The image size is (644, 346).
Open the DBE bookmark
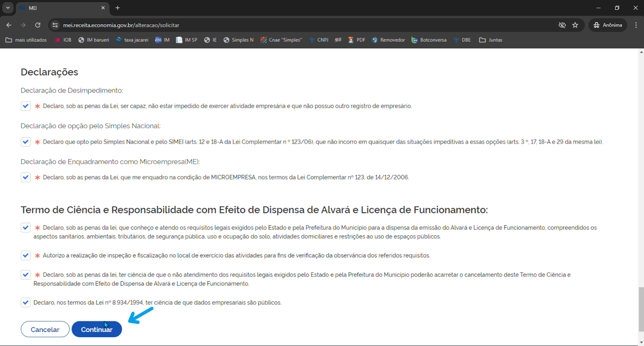462,40
